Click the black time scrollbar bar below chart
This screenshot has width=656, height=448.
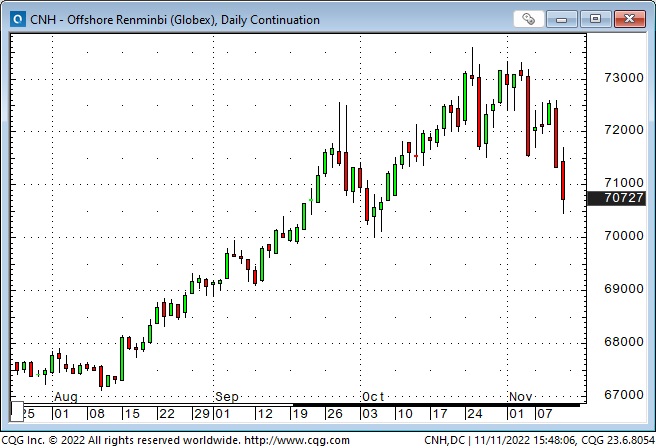click(436, 405)
